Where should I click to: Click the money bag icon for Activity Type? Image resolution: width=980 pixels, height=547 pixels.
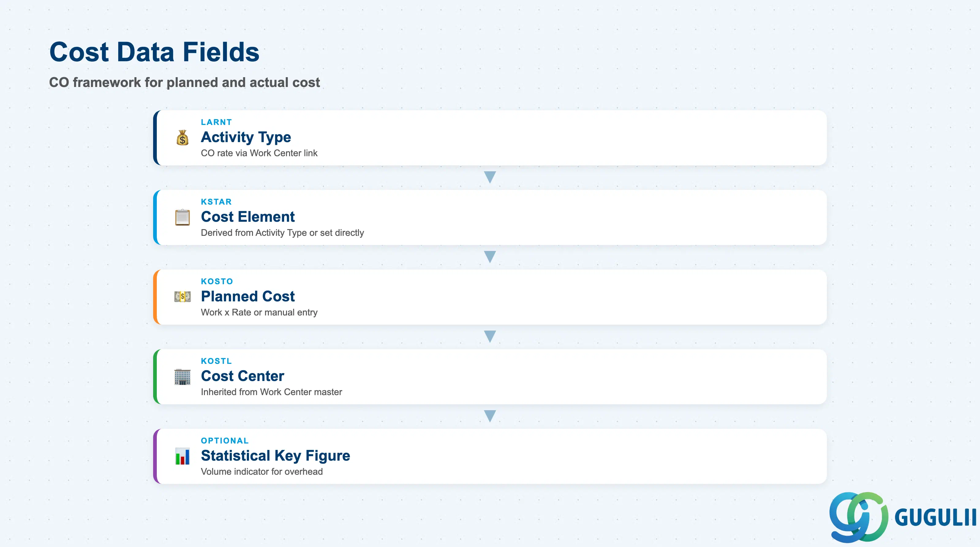[182, 138]
